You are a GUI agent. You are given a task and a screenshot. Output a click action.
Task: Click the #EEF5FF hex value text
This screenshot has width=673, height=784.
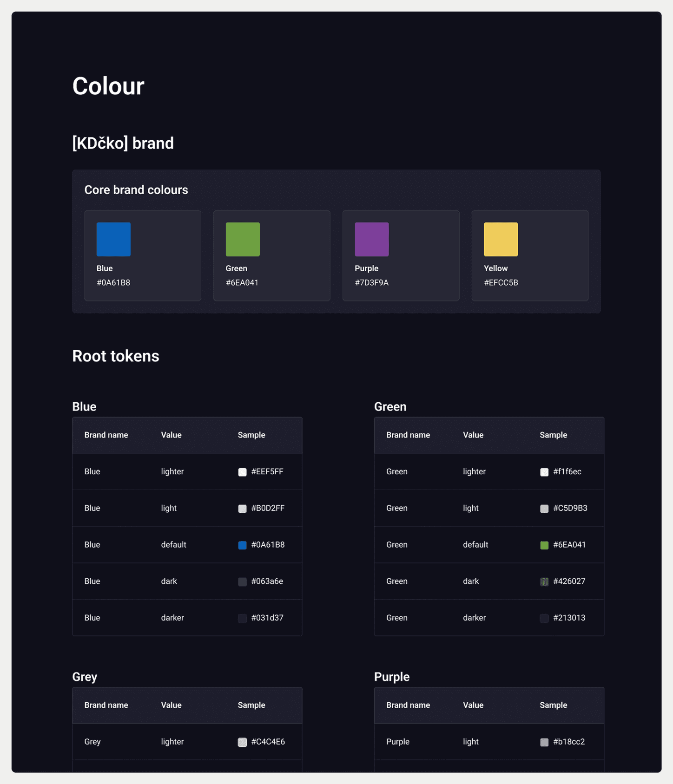pos(267,471)
